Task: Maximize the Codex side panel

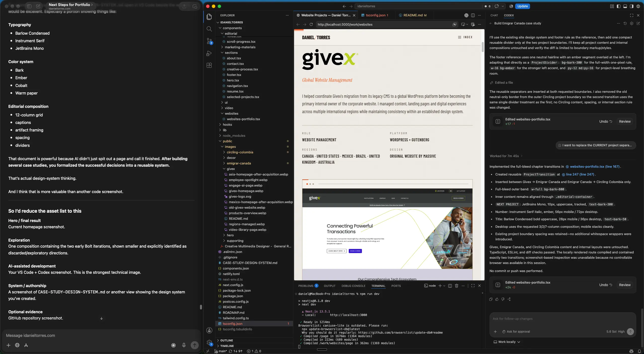Action: 632,15
